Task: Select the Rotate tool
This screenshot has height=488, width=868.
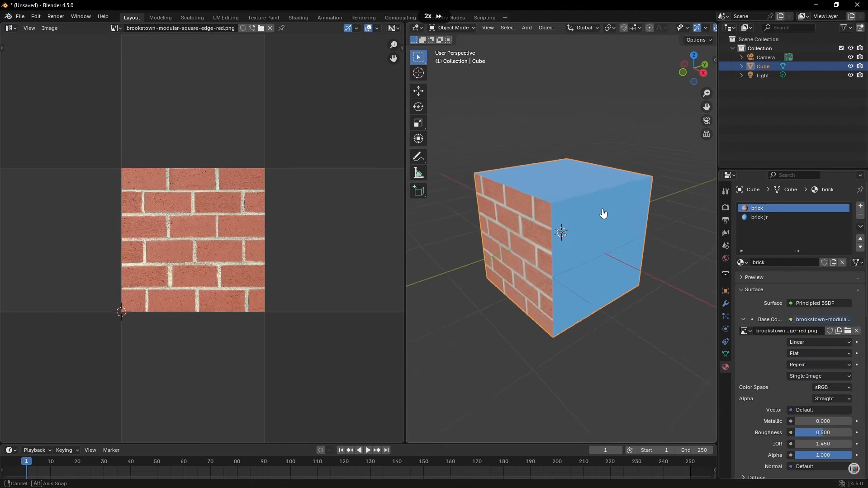Action: pyautogui.click(x=418, y=107)
